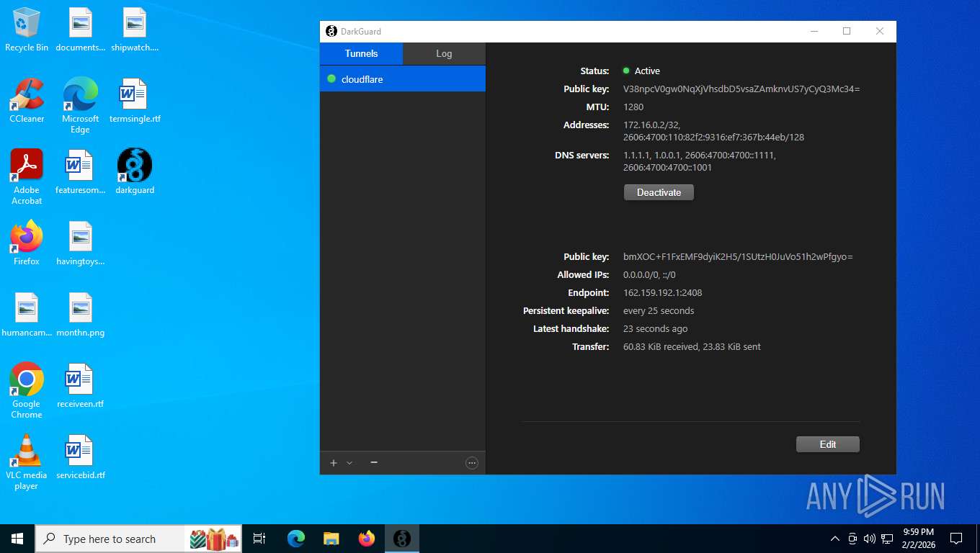Viewport: 980px width, 553px height.
Task: Open Task View on the taskbar
Action: tap(259, 539)
